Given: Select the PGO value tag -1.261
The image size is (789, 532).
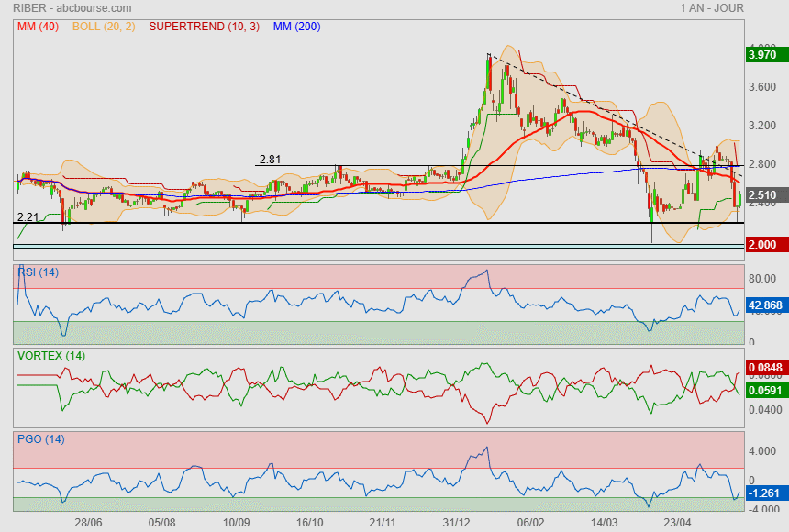Looking at the screenshot, I should [764, 493].
